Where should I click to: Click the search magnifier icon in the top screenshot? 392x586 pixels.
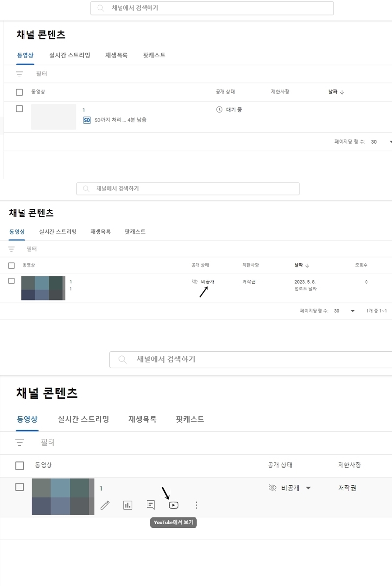[x=100, y=8]
